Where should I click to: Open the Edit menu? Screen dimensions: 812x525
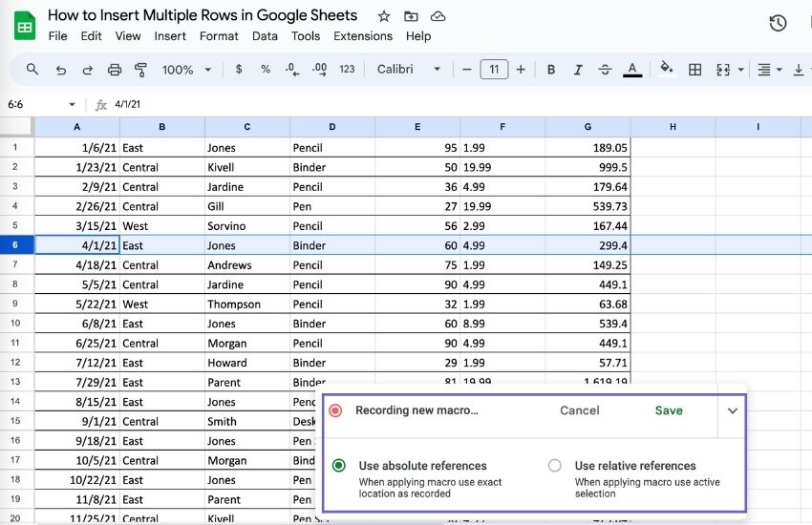pyautogui.click(x=91, y=36)
